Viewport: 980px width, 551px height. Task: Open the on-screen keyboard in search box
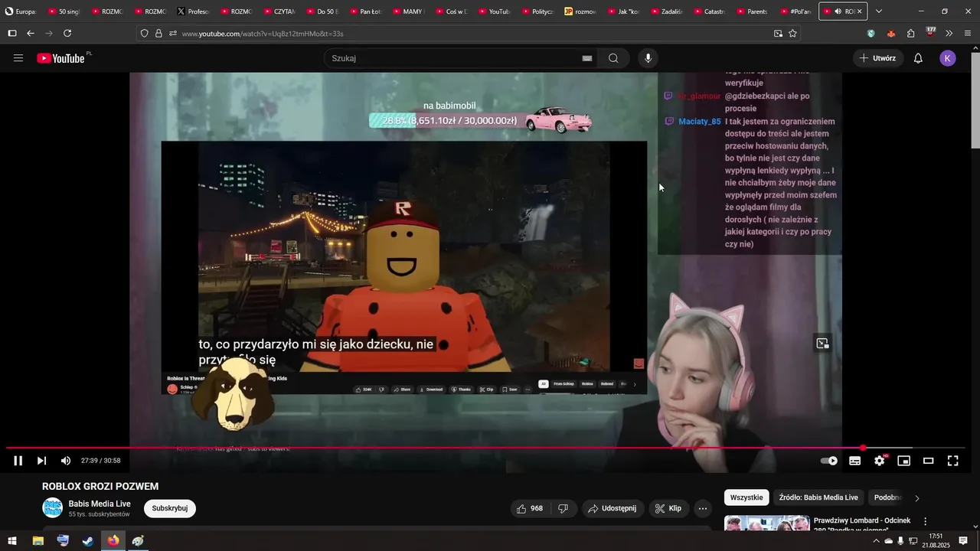click(x=587, y=58)
